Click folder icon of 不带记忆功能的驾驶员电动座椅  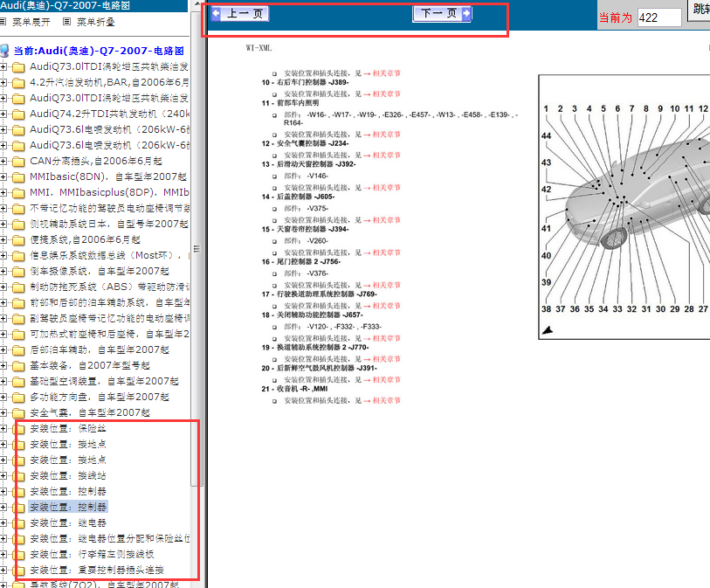click(x=18, y=209)
